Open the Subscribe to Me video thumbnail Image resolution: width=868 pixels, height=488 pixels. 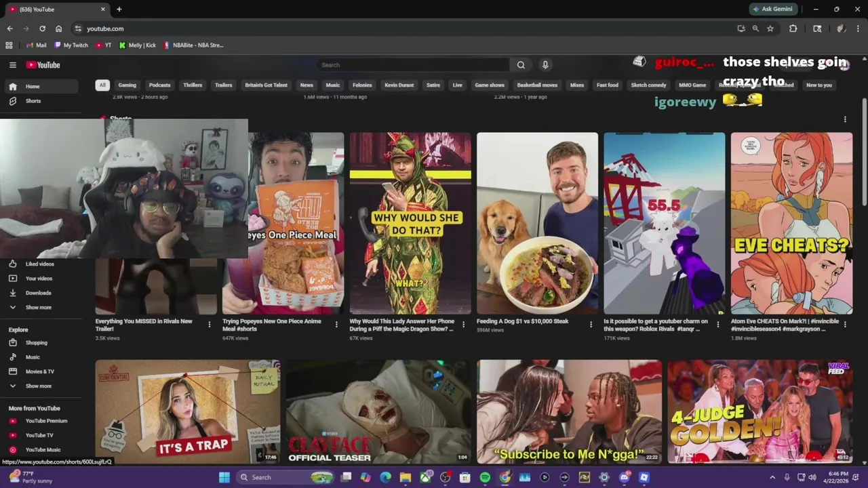coord(570,411)
